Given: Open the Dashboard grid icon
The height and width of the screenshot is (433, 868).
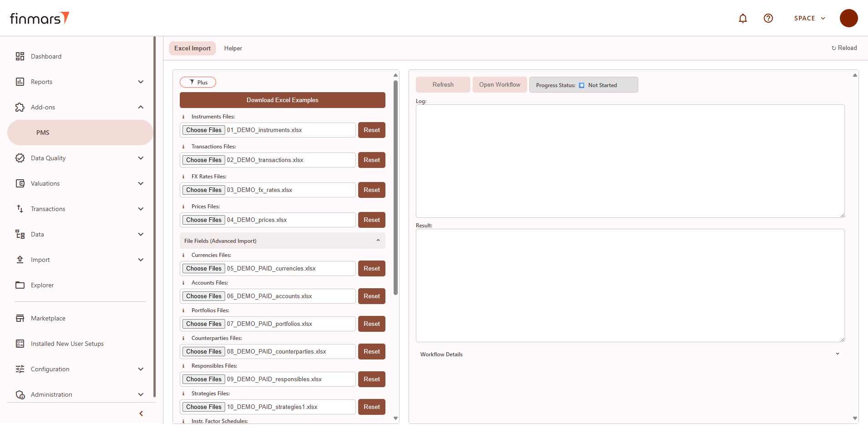Looking at the screenshot, I should [x=20, y=56].
